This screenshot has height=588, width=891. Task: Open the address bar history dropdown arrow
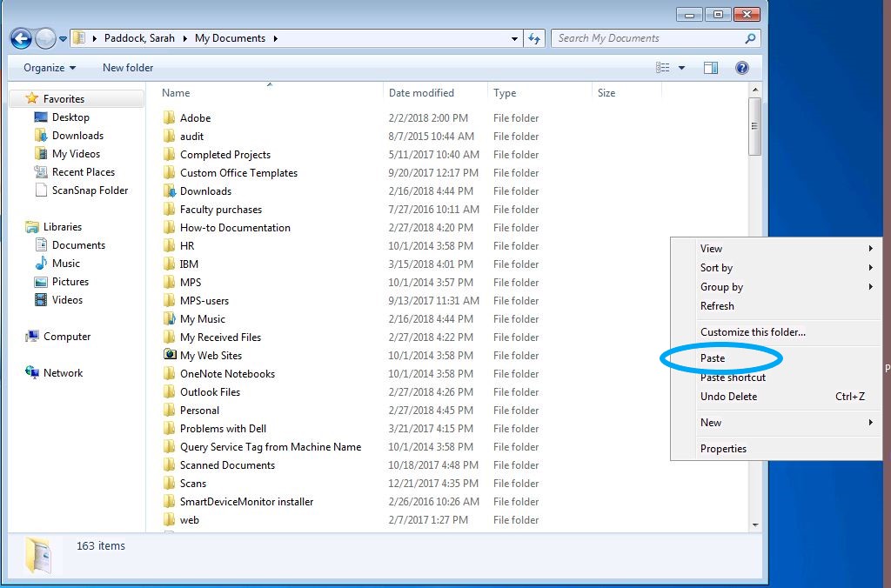[514, 38]
